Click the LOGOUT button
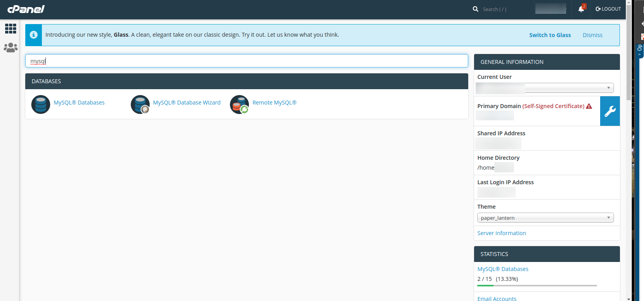 (x=608, y=9)
